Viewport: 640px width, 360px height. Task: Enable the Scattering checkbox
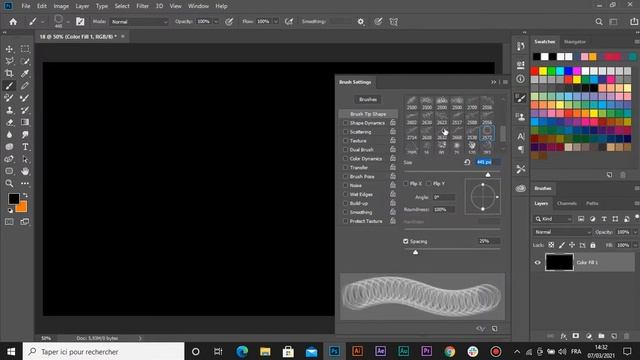(345, 132)
